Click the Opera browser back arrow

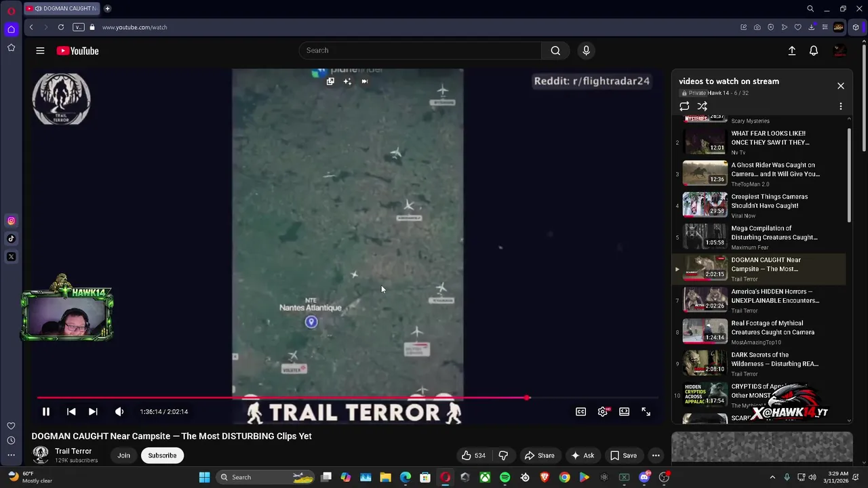click(x=31, y=27)
